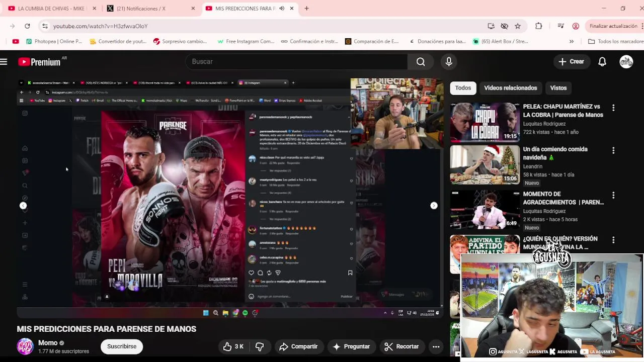Open the comida navideña video thumbnail
The height and width of the screenshot is (362, 644).
(485, 165)
